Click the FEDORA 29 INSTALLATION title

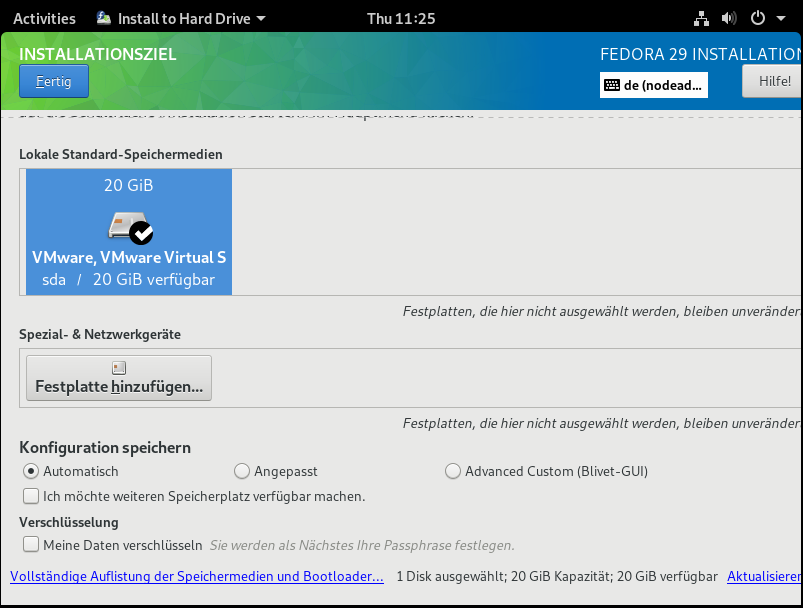(702, 54)
